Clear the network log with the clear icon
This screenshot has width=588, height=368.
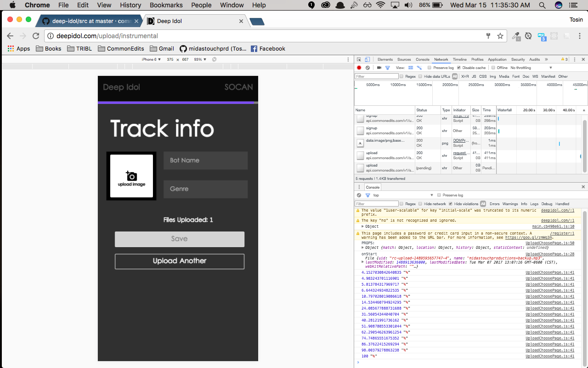[x=367, y=68]
